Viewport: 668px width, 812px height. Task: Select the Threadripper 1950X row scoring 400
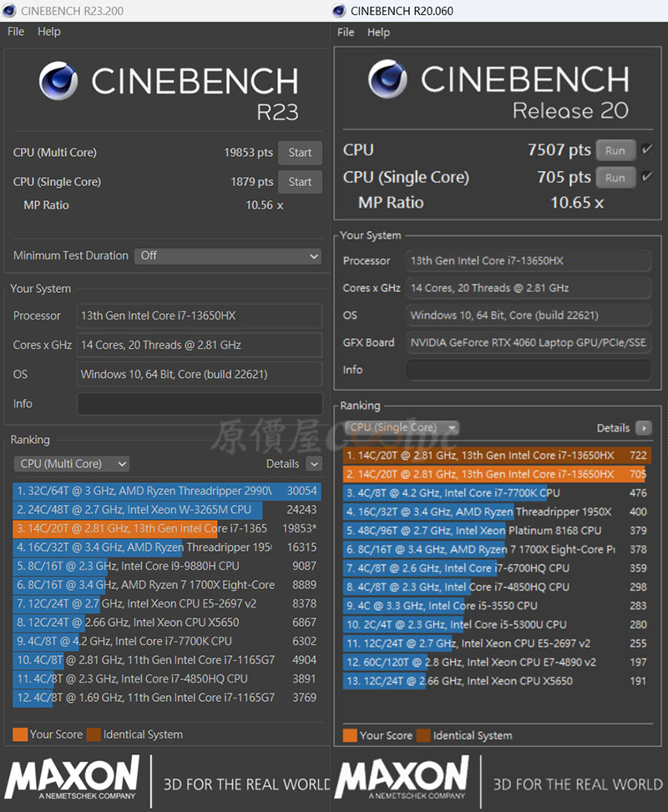pyautogui.click(x=497, y=512)
